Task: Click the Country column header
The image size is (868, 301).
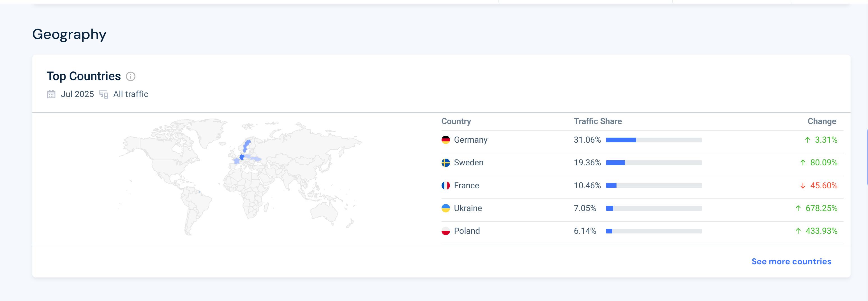Action: point(456,121)
